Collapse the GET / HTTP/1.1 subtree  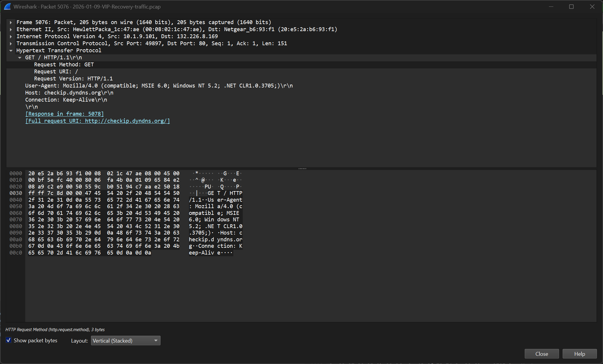20,58
